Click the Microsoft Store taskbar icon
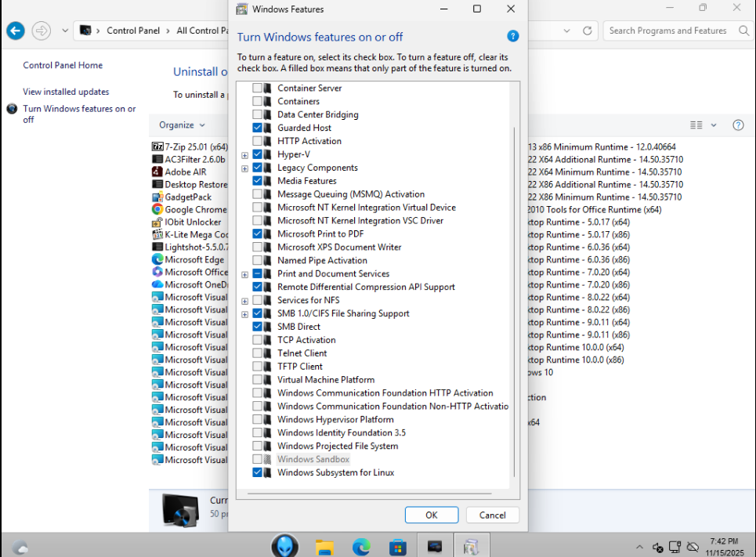Viewport: 756px width, 557px height. point(398,546)
